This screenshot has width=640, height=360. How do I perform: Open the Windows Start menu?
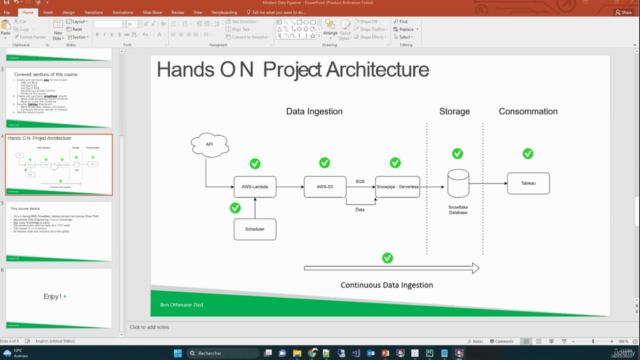click(x=178, y=353)
